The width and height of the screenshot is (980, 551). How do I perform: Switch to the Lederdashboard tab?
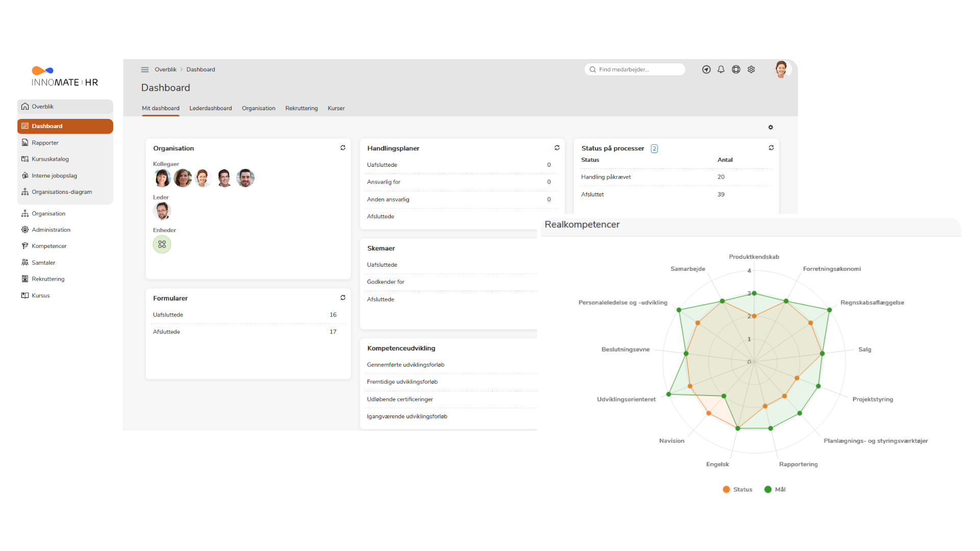tap(210, 108)
